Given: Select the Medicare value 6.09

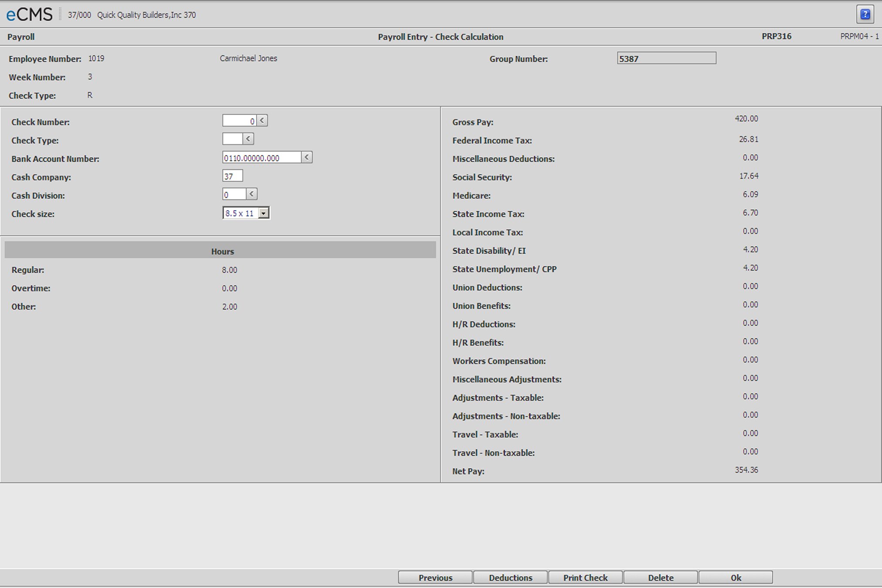Looking at the screenshot, I should coord(750,194).
